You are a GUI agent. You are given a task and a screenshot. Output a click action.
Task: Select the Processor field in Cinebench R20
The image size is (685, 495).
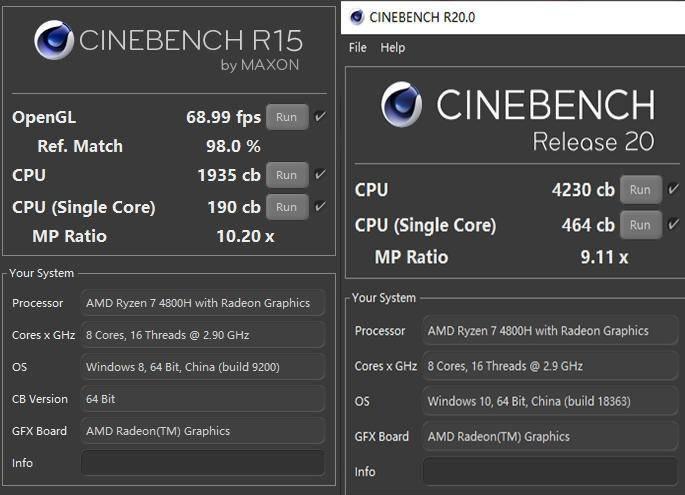point(550,331)
